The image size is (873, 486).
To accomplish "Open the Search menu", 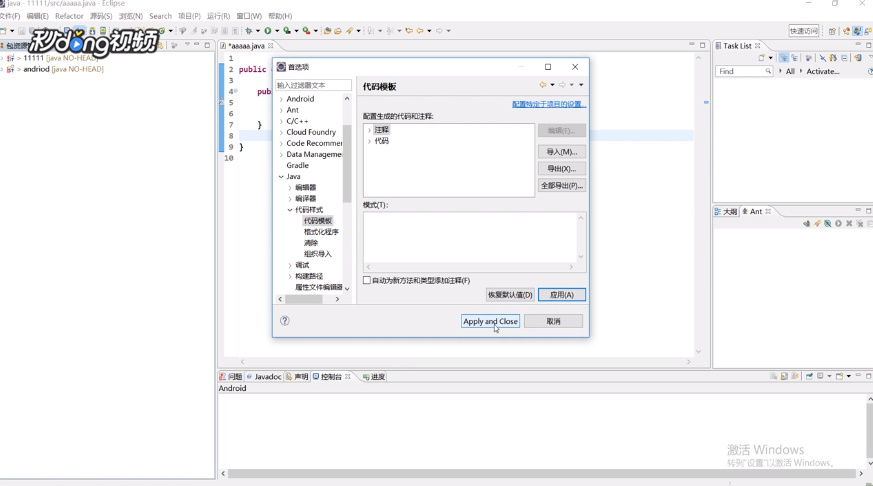I will click(x=160, y=16).
